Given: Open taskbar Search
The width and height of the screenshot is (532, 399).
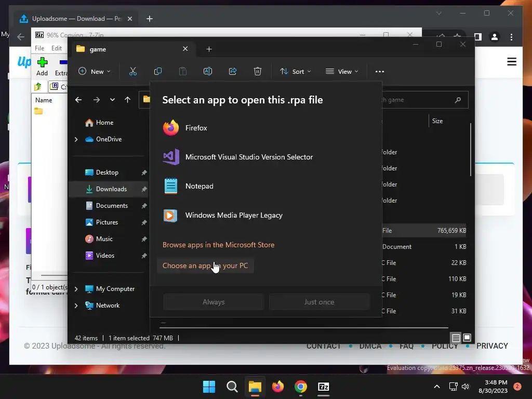Looking at the screenshot, I should (x=232, y=387).
